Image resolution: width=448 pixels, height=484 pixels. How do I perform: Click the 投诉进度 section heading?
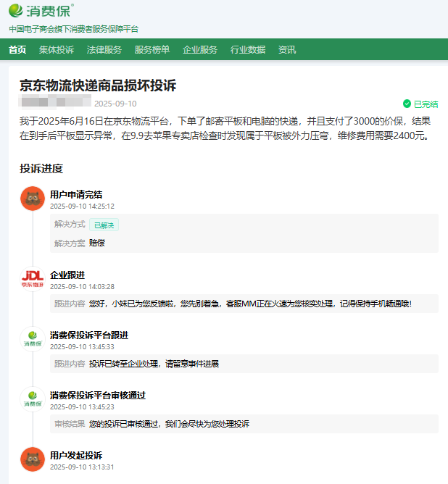pos(41,169)
